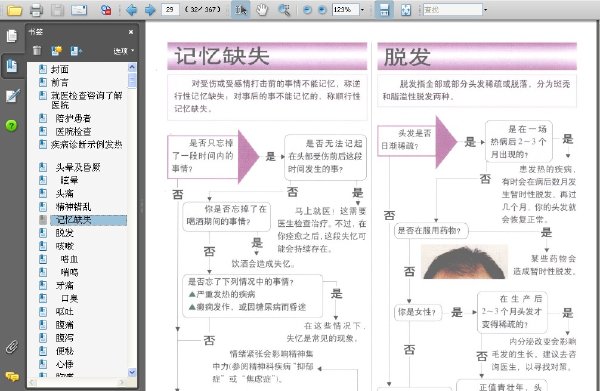
Task: Click the page number field showing 29
Action: click(170, 9)
